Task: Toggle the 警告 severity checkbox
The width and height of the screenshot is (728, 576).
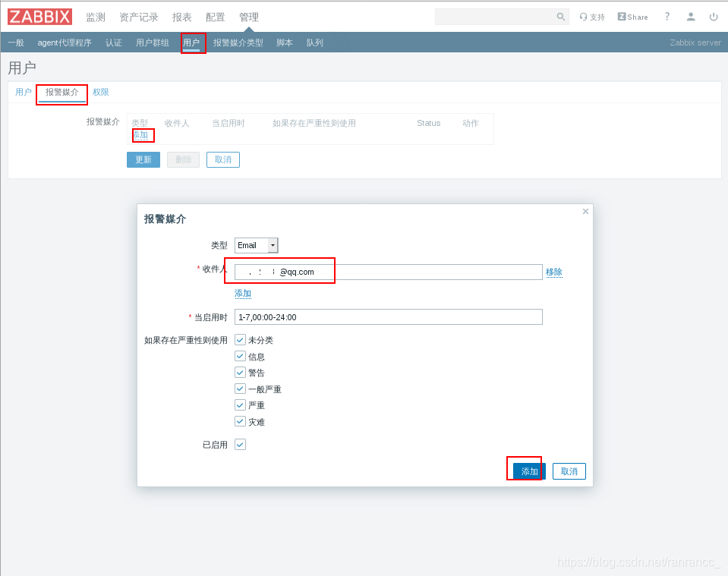Action: tap(240, 373)
